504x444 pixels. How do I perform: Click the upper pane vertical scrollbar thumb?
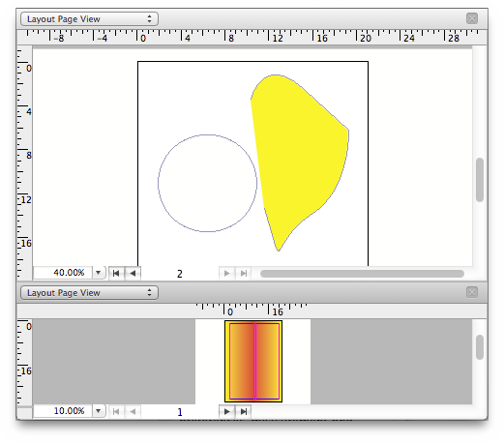[480, 180]
